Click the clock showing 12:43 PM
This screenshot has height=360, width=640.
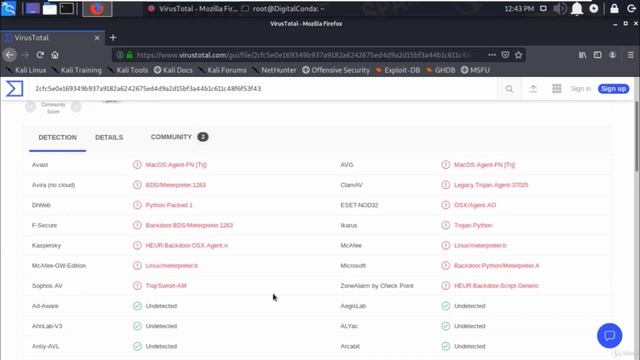[x=519, y=9]
